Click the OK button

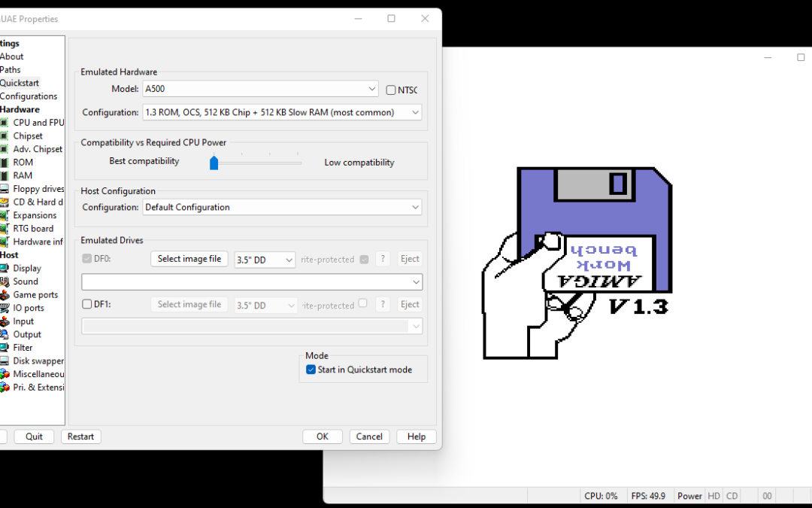click(x=323, y=437)
